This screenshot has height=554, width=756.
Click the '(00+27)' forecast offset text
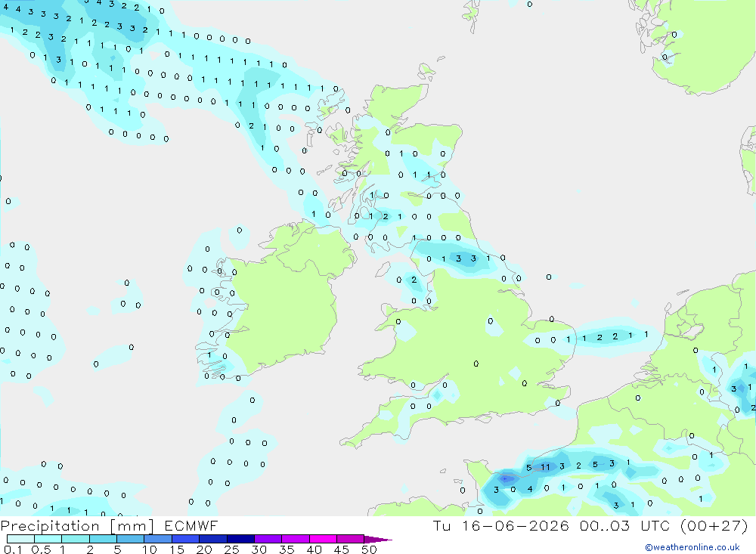click(714, 526)
